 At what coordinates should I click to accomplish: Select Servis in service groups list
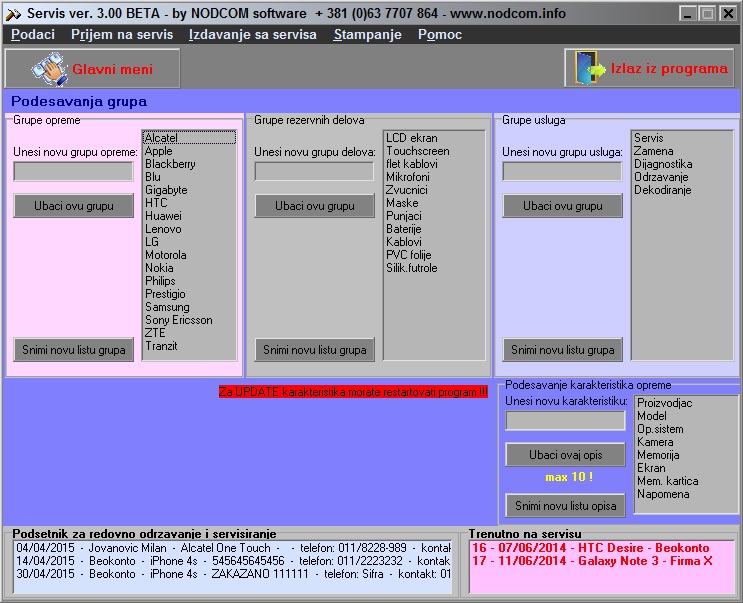pyautogui.click(x=682, y=138)
